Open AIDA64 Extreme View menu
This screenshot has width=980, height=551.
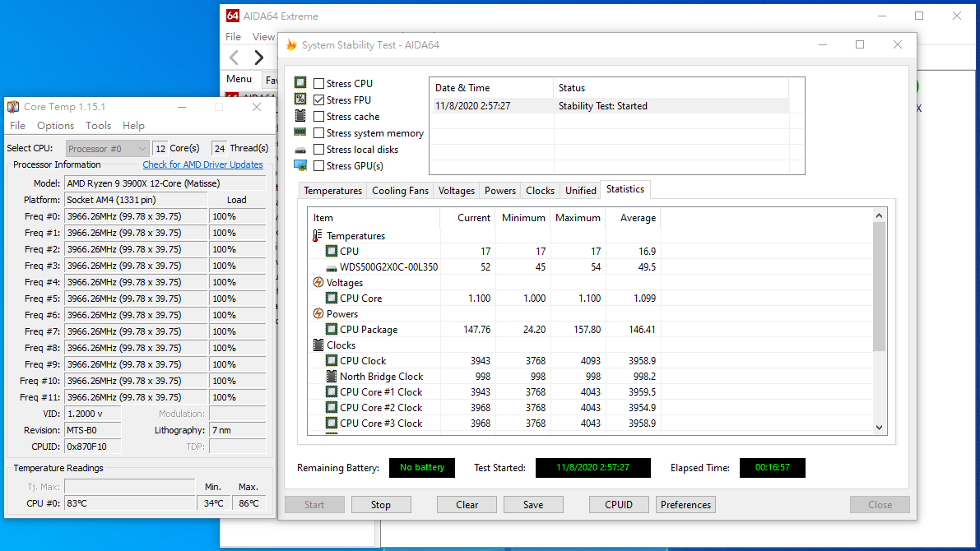coord(263,37)
